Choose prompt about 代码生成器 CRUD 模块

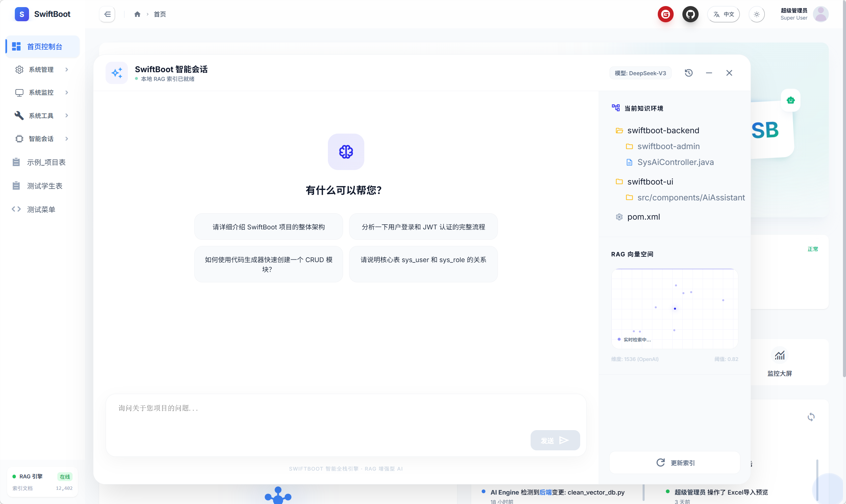(269, 264)
